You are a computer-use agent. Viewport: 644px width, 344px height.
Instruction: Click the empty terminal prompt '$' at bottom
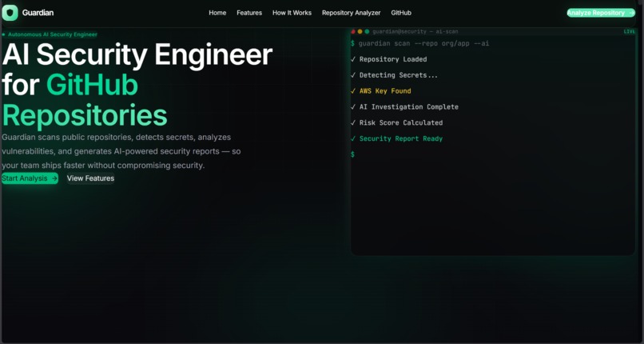coord(352,154)
